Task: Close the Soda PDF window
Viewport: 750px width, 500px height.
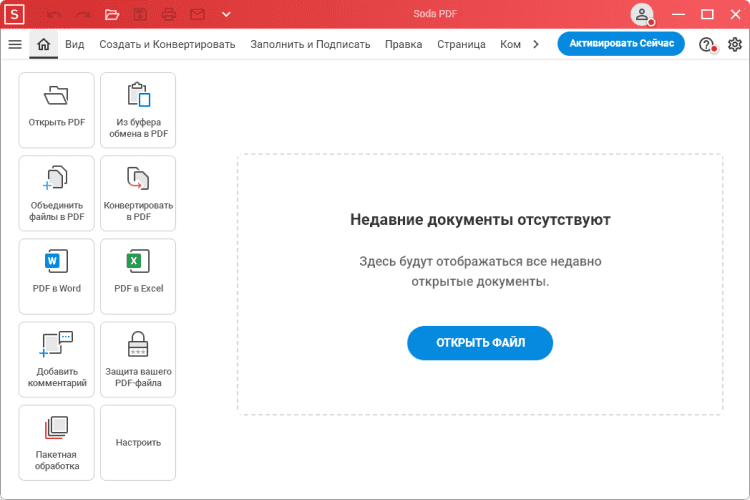Action: tap(736, 14)
